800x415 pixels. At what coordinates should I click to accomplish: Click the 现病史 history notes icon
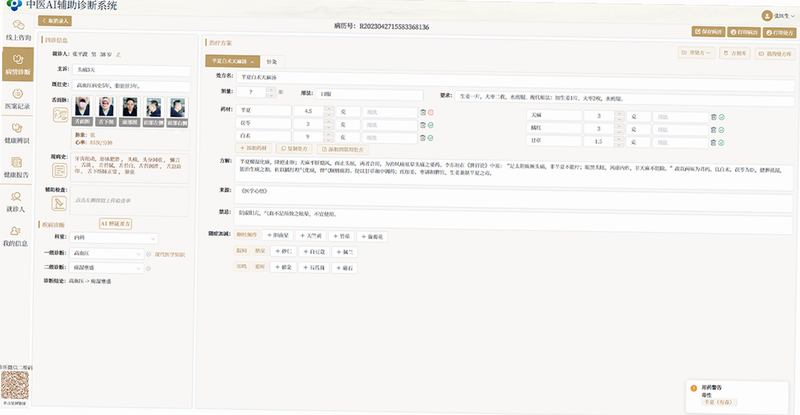(59, 170)
